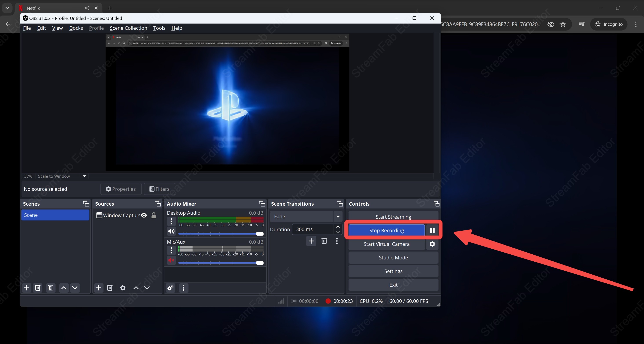The image size is (644, 344).
Task: Bookmark page with Chrome star icon
Action: 563,24
